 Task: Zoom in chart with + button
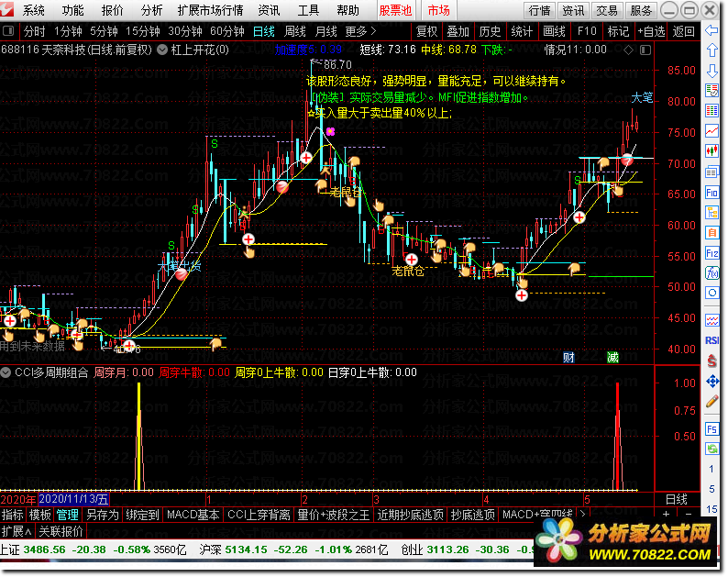666,514
